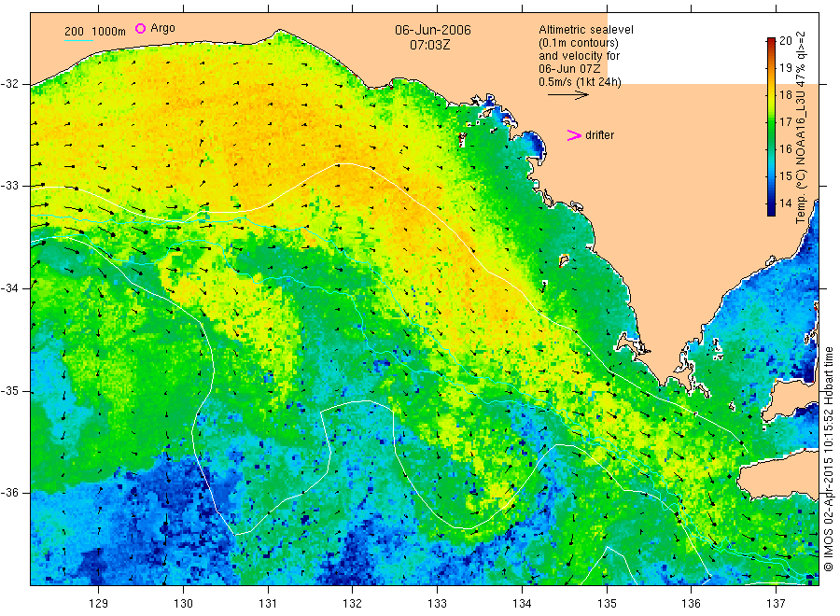Image resolution: width=840 pixels, height=616 pixels.
Task: Click the latitude label '-36'
Action: click(9, 493)
